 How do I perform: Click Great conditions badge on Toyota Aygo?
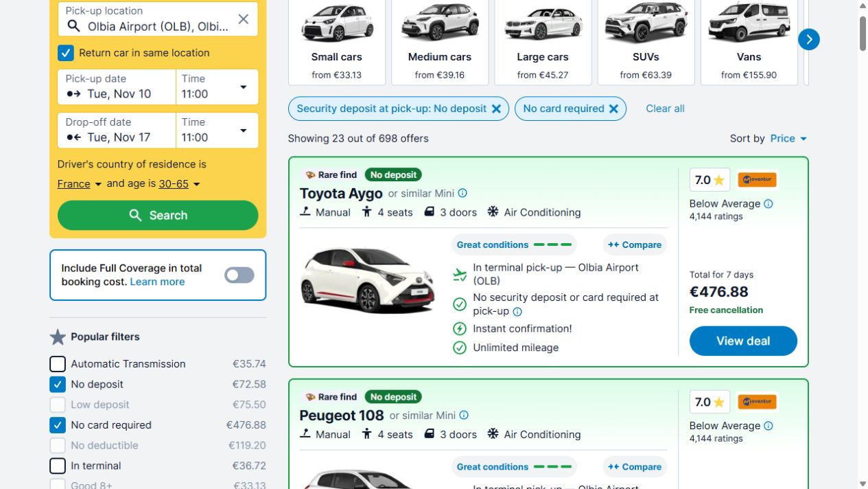pyautogui.click(x=514, y=244)
